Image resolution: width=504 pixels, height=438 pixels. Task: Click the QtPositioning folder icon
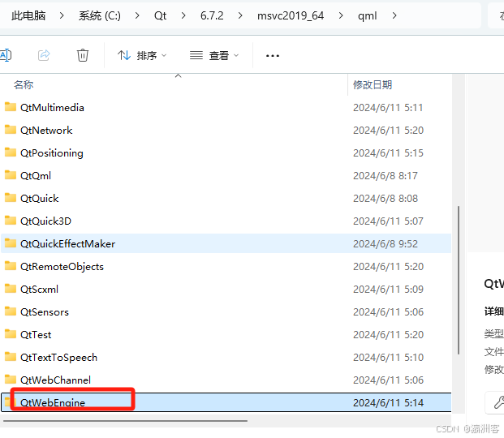pos(11,152)
